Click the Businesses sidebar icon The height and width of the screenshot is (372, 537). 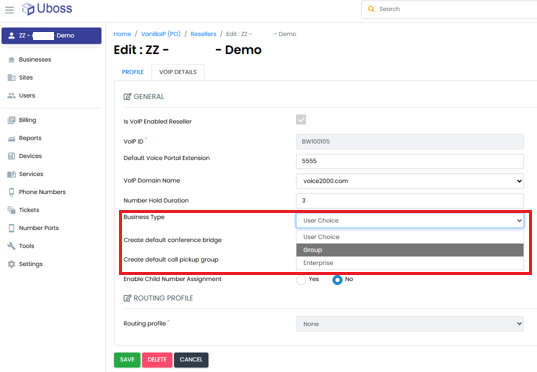(11, 60)
